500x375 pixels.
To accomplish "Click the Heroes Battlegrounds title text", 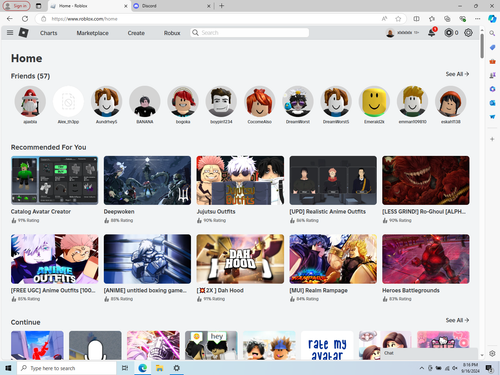I will pyautogui.click(x=411, y=290).
